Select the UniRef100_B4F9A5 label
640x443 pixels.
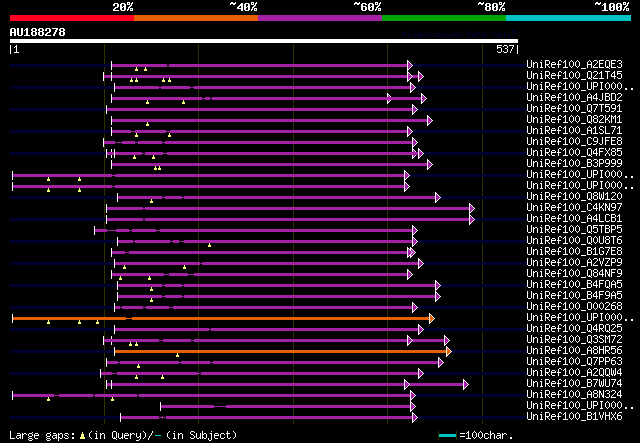(574, 296)
